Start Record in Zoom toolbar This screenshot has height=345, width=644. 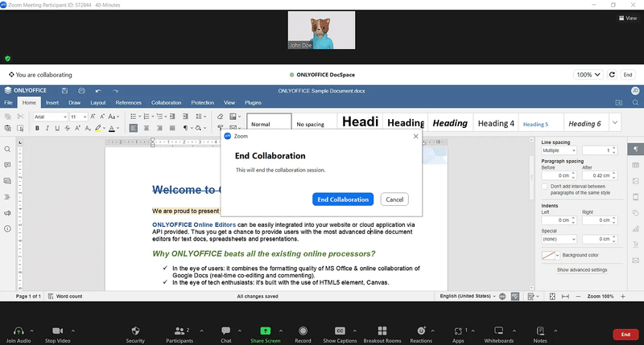(x=303, y=335)
